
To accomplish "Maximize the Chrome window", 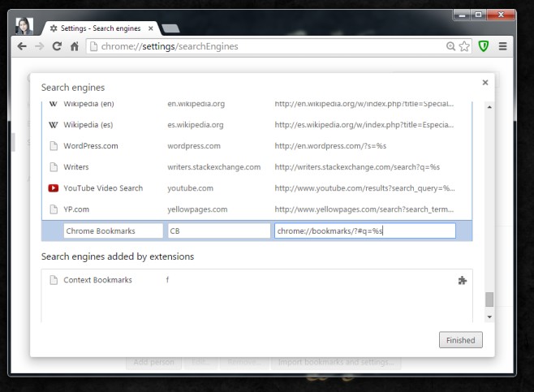I will 479,15.
